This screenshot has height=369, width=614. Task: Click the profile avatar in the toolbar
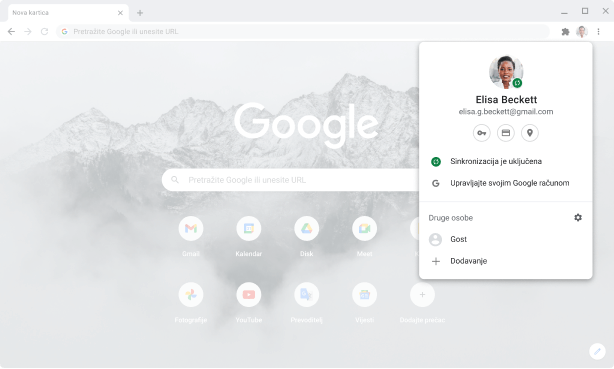(x=581, y=31)
